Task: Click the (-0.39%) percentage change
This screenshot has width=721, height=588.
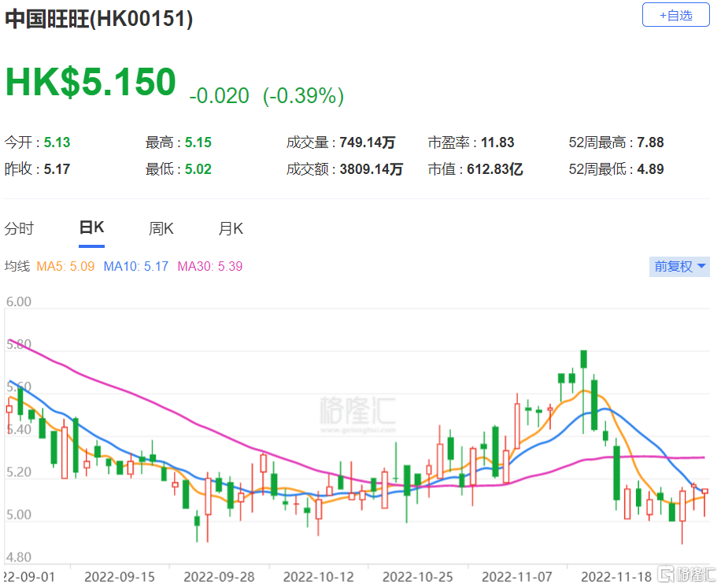Action: (303, 95)
